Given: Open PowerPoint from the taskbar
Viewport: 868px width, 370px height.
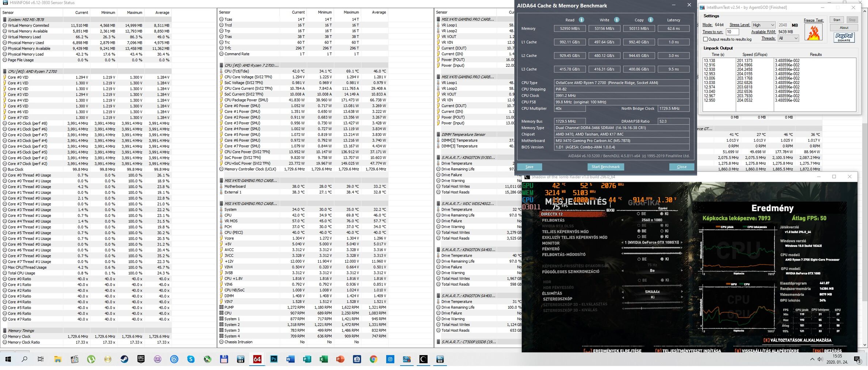Looking at the screenshot, I should [340, 359].
